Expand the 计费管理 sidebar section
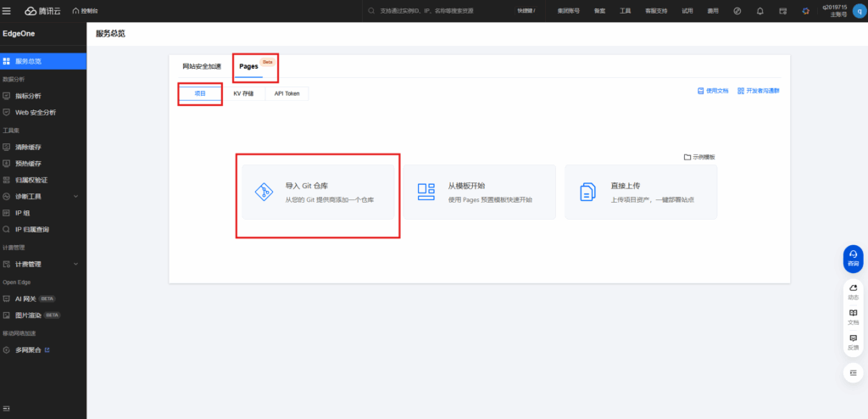 pyautogui.click(x=42, y=265)
